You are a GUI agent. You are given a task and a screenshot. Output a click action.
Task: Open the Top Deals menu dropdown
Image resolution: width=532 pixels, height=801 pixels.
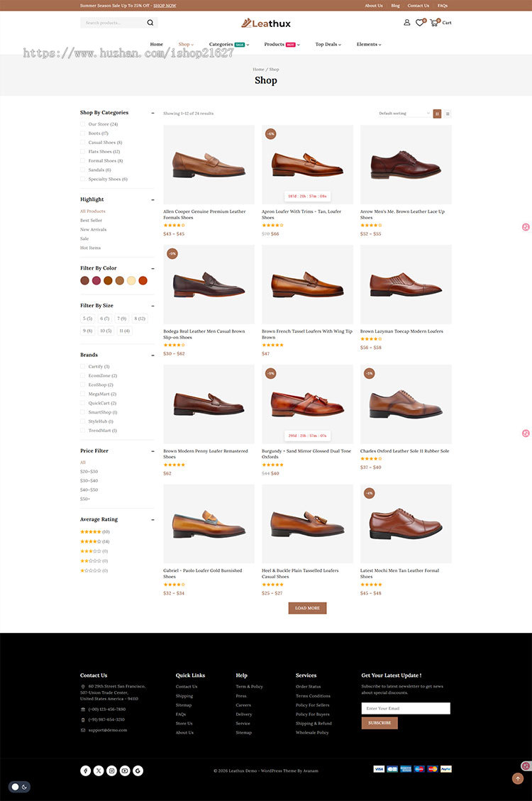point(328,45)
